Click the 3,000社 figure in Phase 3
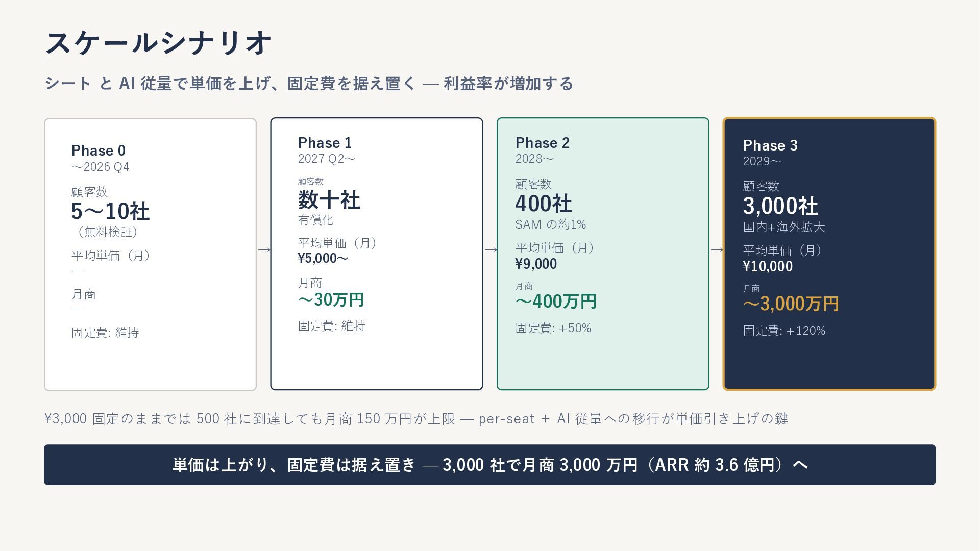This screenshot has width=980, height=551. (x=780, y=206)
